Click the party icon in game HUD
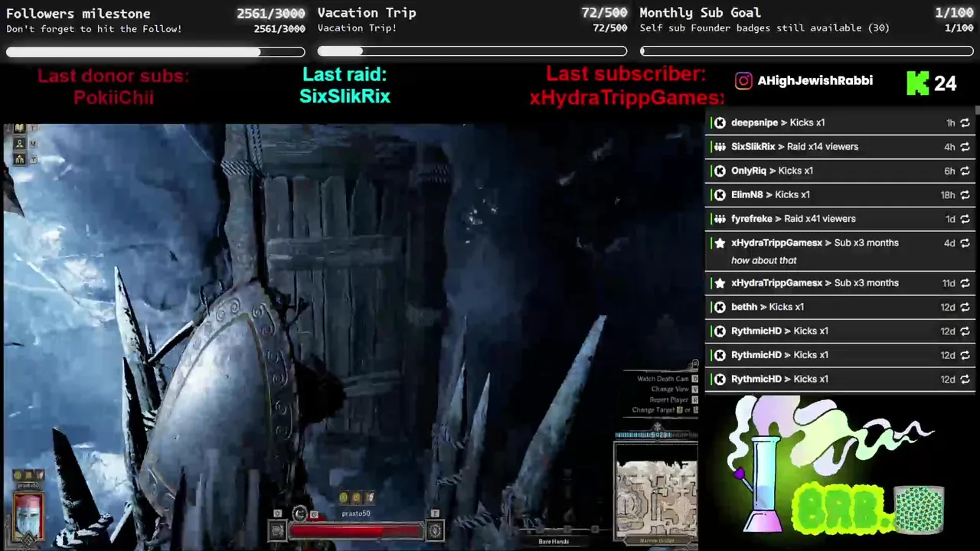The image size is (980, 551). (x=19, y=159)
